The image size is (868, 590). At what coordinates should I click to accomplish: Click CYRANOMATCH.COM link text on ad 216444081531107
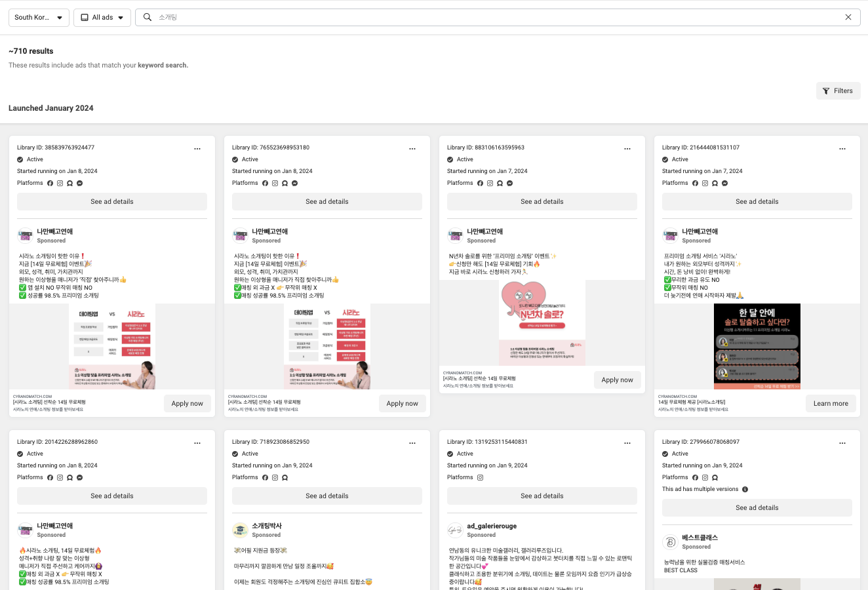678,397
